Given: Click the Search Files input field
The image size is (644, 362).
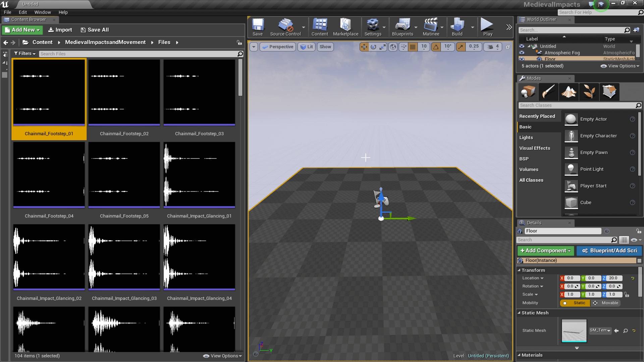Looking at the screenshot, I should click(138, 54).
